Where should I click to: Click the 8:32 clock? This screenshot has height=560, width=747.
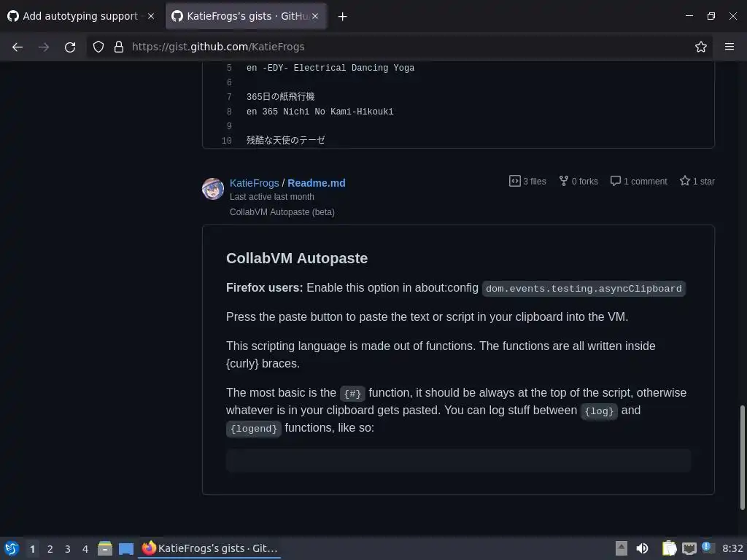(x=732, y=548)
